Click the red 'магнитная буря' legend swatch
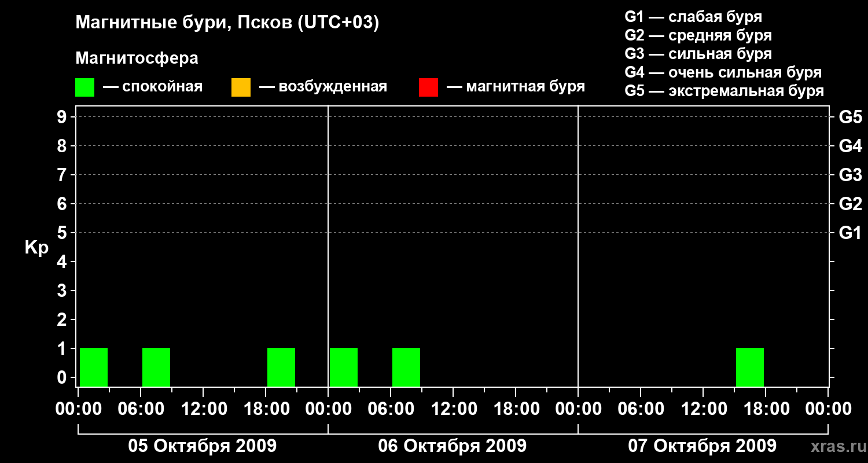Viewport: 868px width, 463px height. [428, 87]
